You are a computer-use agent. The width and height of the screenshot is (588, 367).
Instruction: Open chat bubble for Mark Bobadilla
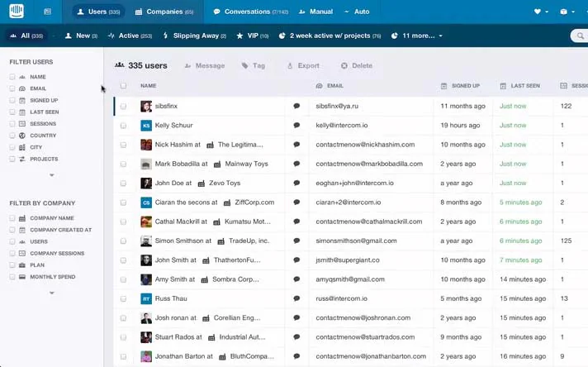coord(296,164)
